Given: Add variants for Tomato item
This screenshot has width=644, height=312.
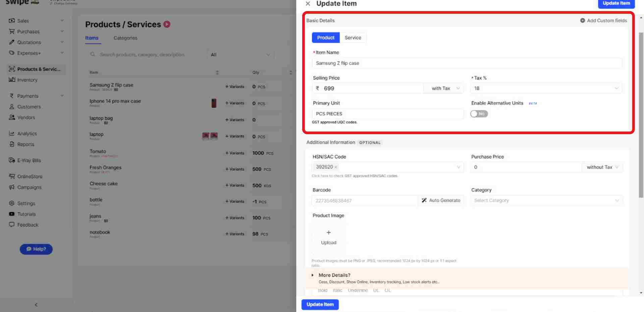Looking at the screenshot, I should [235, 153].
